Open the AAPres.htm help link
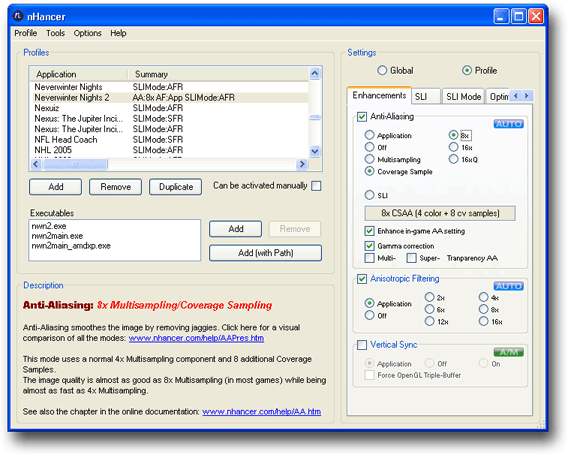Image resolution: width=568 pixels, height=455 pixels. pyautogui.click(x=196, y=338)
